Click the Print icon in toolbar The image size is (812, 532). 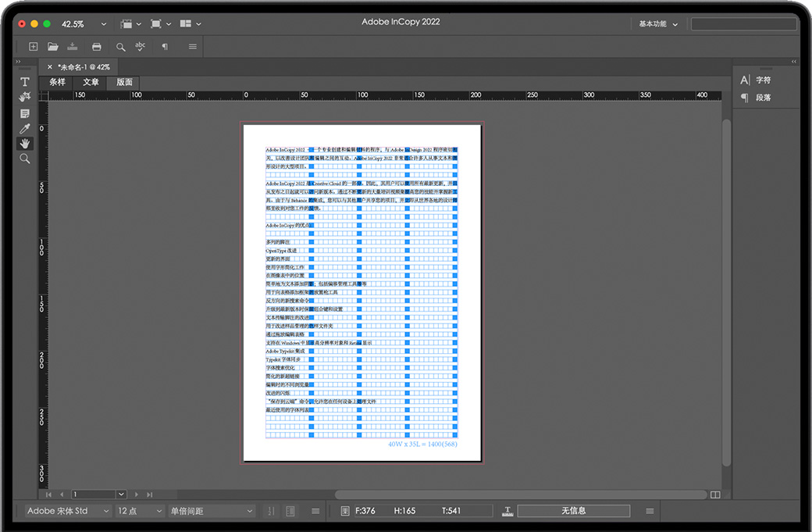coord(96,47)
